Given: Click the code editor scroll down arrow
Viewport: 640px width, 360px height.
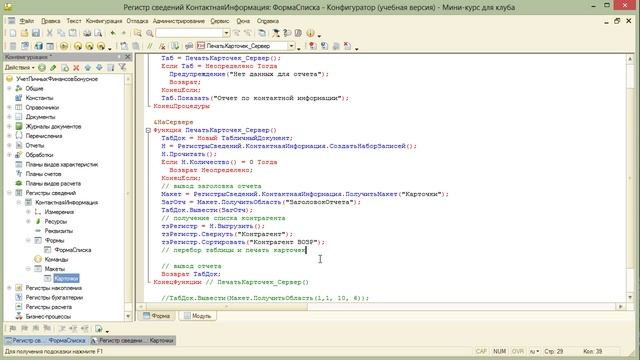Looking at the screenshot, I should (630, 297).
